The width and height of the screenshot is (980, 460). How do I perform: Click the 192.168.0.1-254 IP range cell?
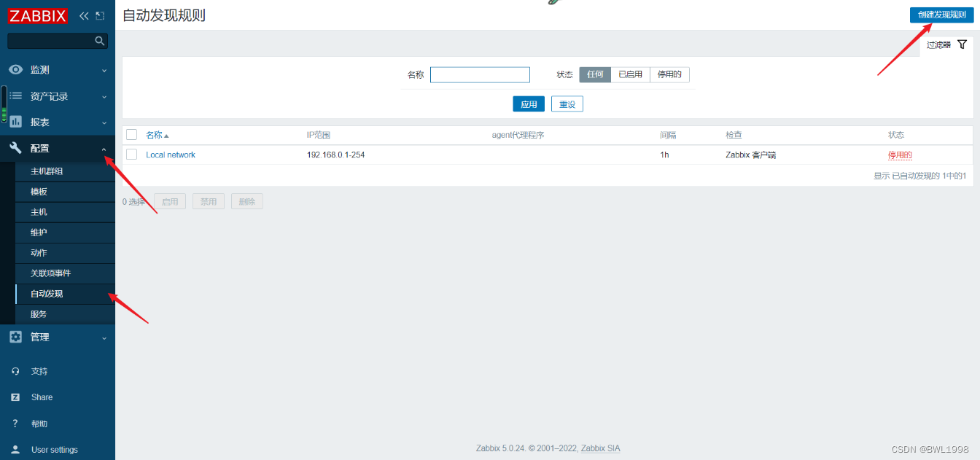(336, 155)
